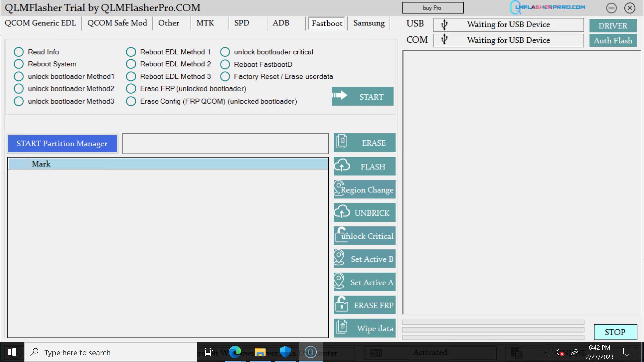
Task: Click the Mark column header
Action: click(x=178, y=164)
